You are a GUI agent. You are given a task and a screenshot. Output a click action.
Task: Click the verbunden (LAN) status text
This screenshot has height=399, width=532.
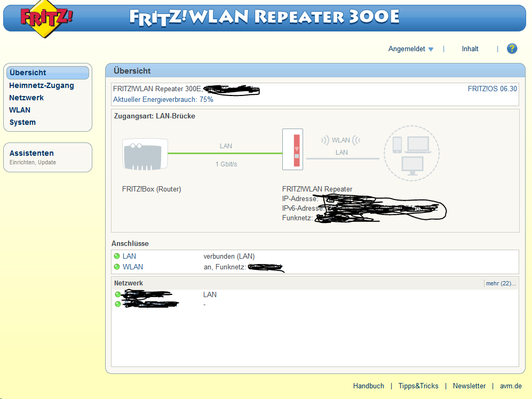coord(229,256)
